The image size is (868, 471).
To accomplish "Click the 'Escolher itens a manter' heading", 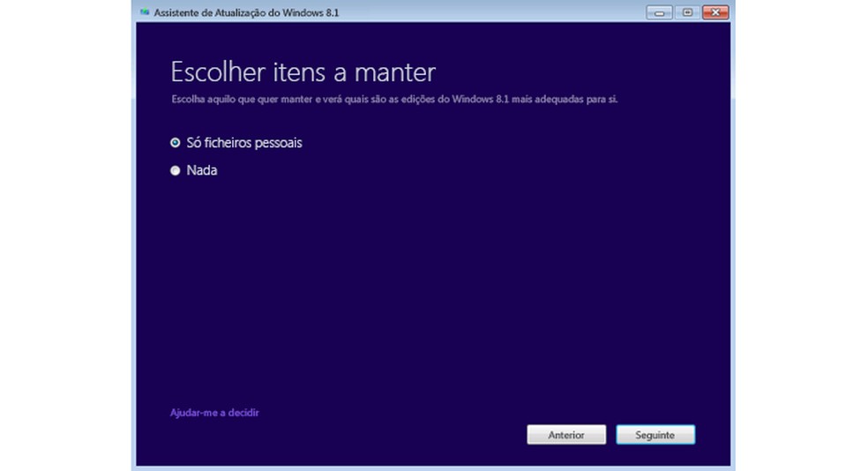I will pyautogui.click(x=303, y=72).
